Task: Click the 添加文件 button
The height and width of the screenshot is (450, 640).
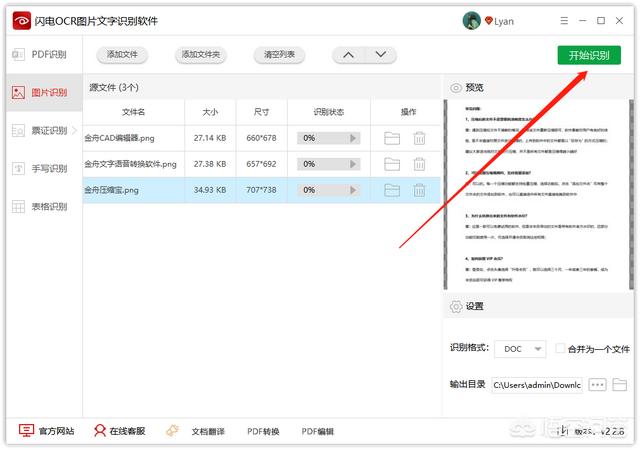Action: (x=122, y=55)
